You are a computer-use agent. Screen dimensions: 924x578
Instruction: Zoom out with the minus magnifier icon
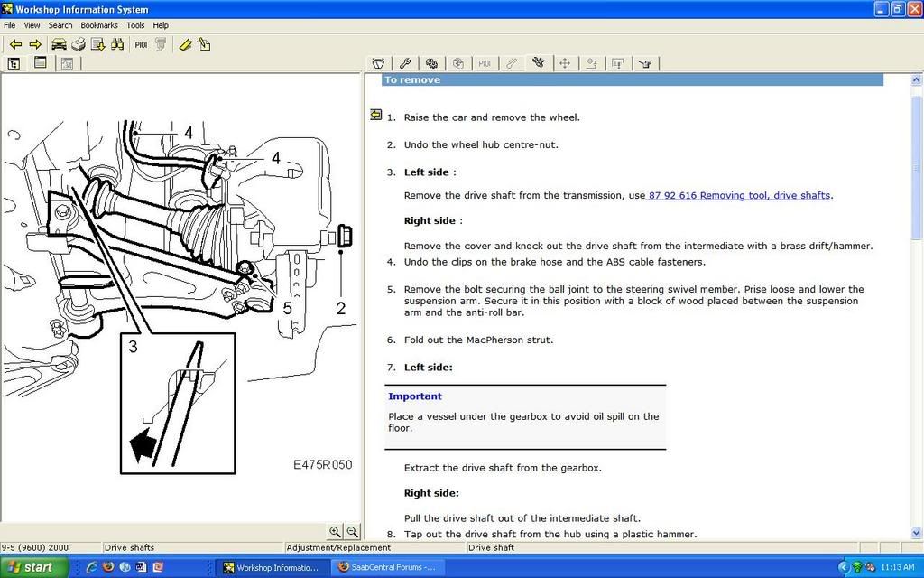[351, 531]
